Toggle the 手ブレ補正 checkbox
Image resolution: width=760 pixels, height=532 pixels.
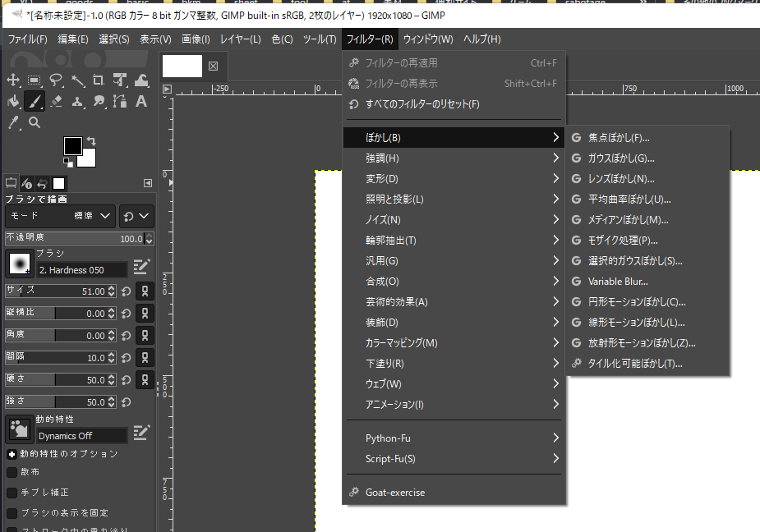(x=12, y=493)
